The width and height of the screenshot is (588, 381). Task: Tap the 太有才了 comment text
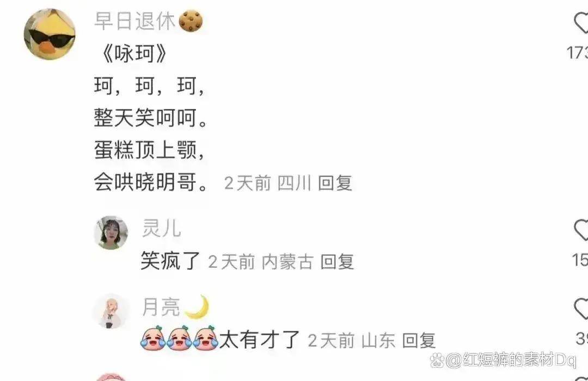tap(259, 340)
